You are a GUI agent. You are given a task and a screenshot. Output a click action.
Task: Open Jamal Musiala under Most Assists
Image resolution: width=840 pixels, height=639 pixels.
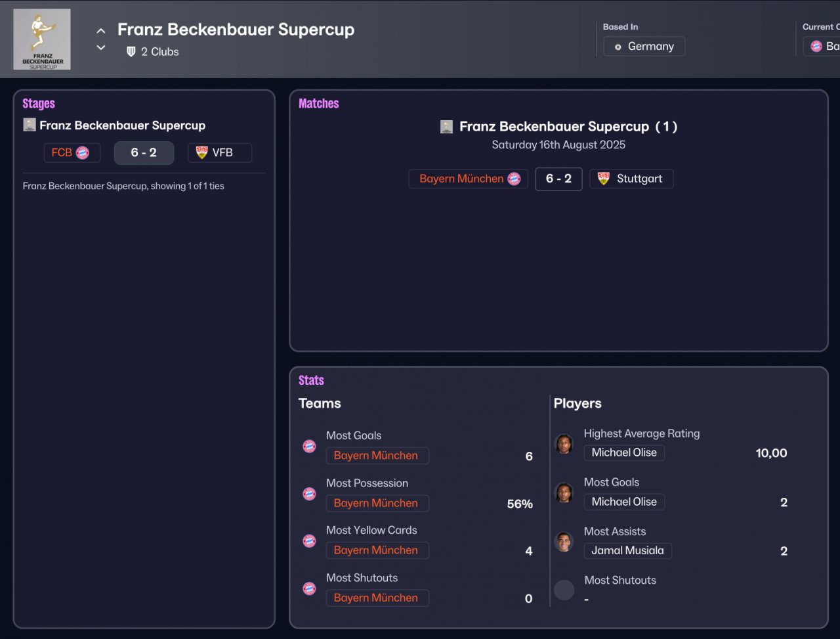pyautogui.click(x=628, y=550)
